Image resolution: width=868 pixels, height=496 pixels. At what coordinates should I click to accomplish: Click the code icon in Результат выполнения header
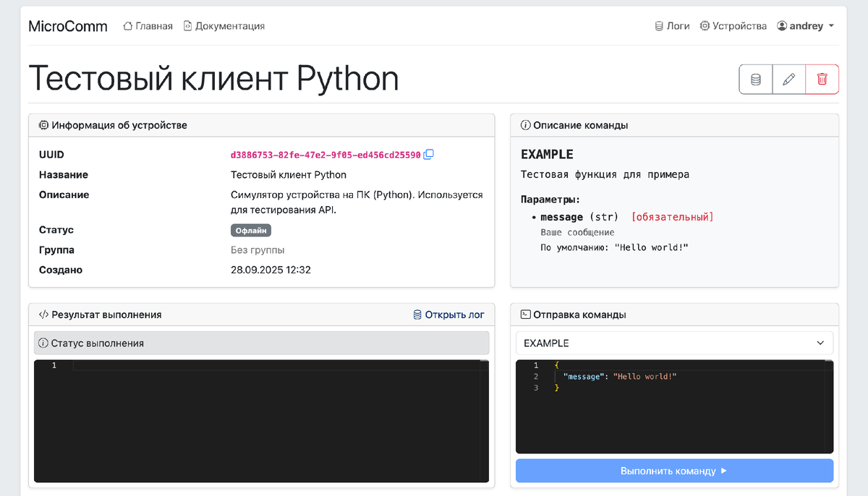43,315
